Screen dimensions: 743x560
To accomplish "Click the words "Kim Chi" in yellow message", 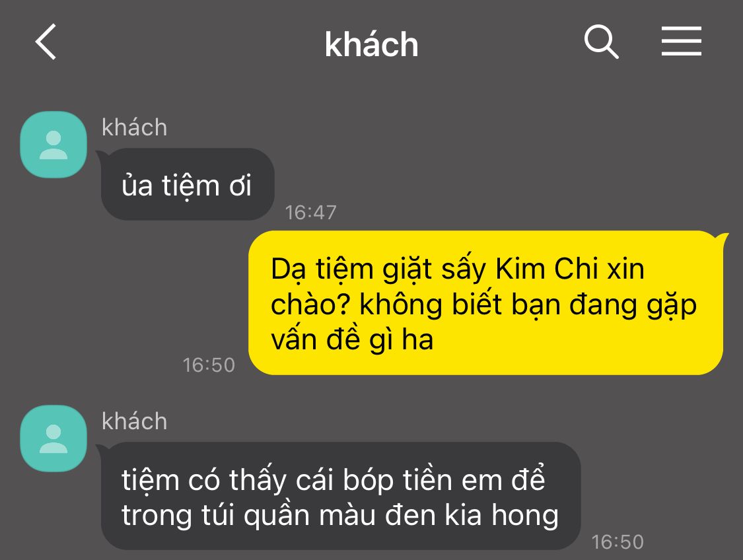I will pos(546,269).
